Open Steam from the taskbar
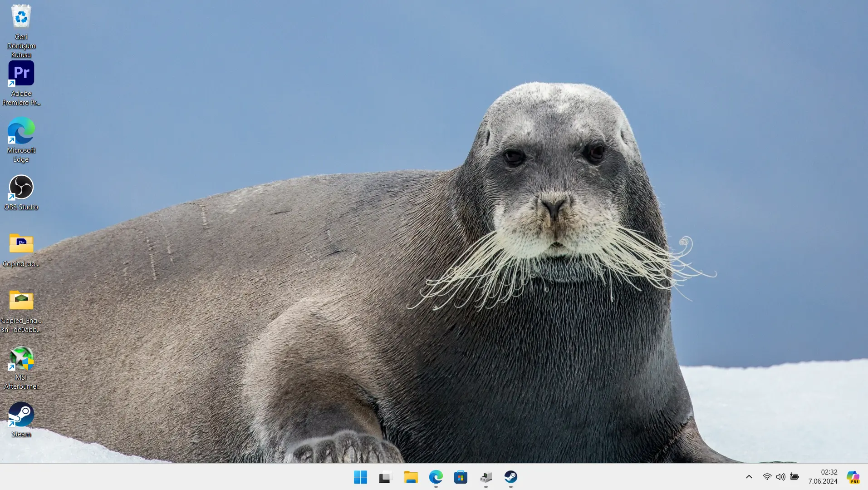Viewport: 868px width, 490px height. coord(511,477)
